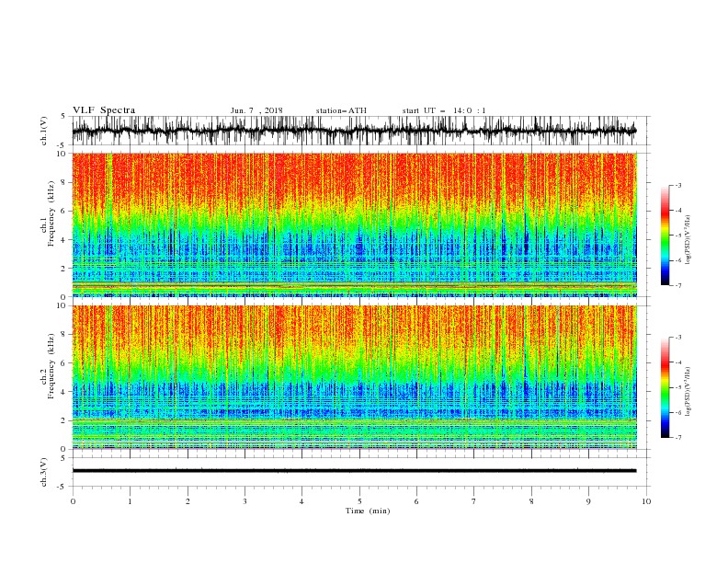728x563 pixels.
Task: Click the ch.1 colorbar log(PSD) label
Action: click(688, 240)
